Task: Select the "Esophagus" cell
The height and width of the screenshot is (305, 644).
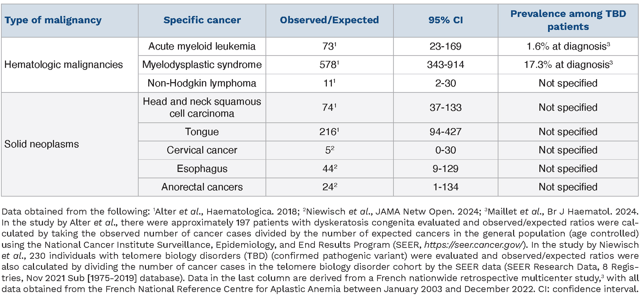Action: [202, 169]
